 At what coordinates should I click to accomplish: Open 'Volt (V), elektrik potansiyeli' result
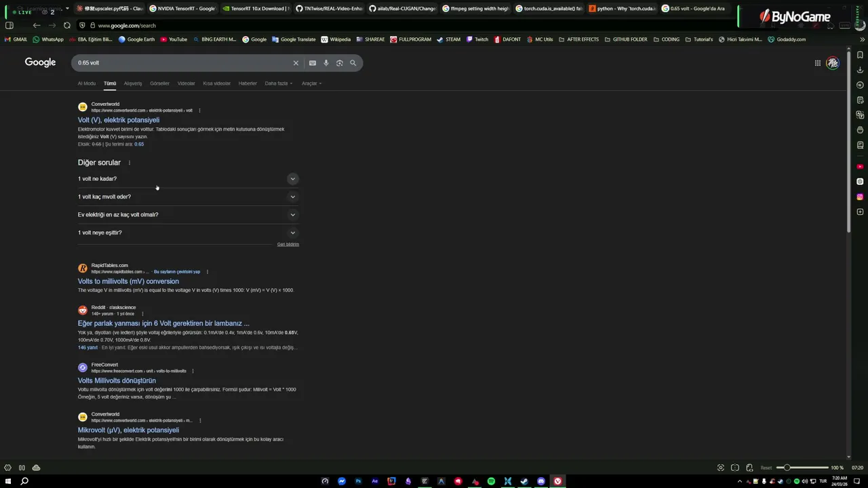(x=119, y=120)
